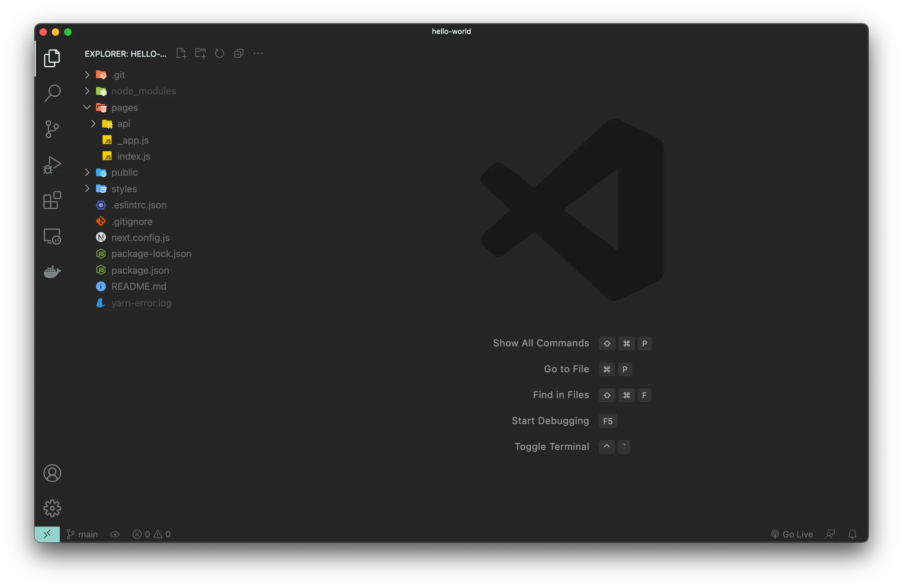
Task: Open the Manage gear icon
Action: pos(52,508)
